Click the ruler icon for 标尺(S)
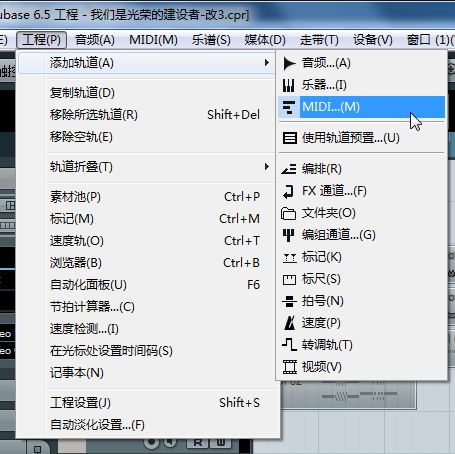Screen dimensions: 455x454 pyautogui.click(x=289, y=279)
